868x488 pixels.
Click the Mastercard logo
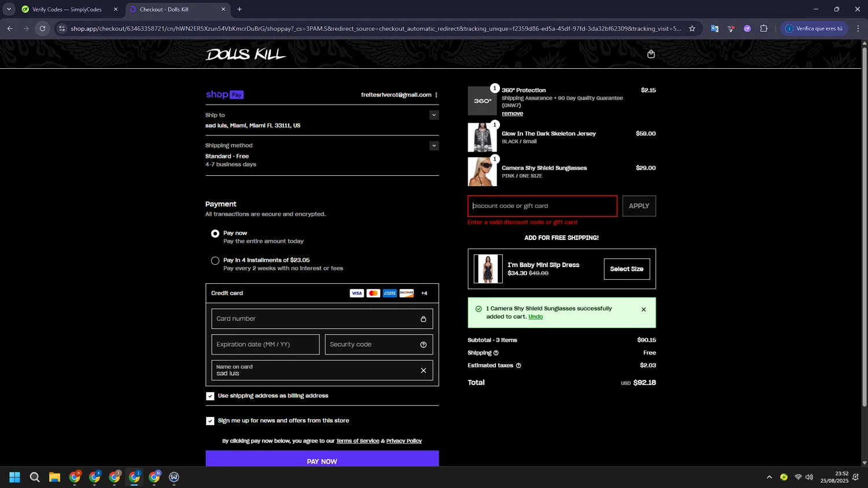click(373, 293)
